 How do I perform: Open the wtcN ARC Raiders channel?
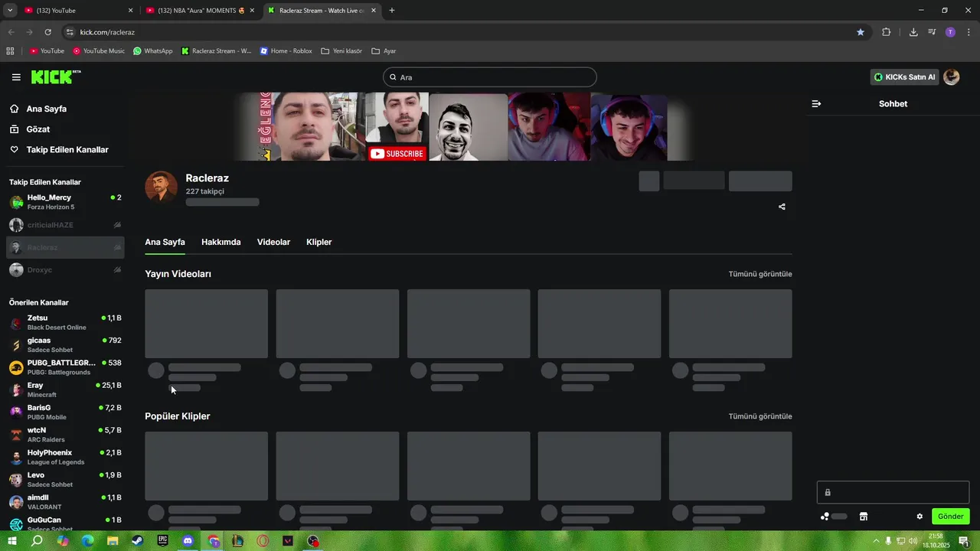tap(65, 435)
